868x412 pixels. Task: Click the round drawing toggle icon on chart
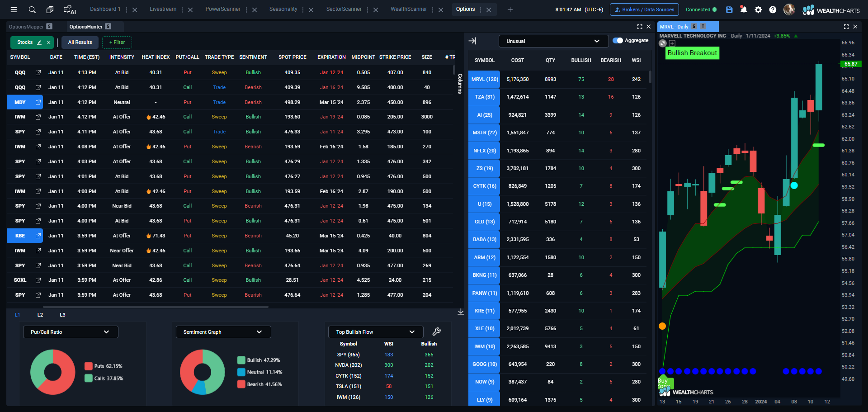(663, 43)
